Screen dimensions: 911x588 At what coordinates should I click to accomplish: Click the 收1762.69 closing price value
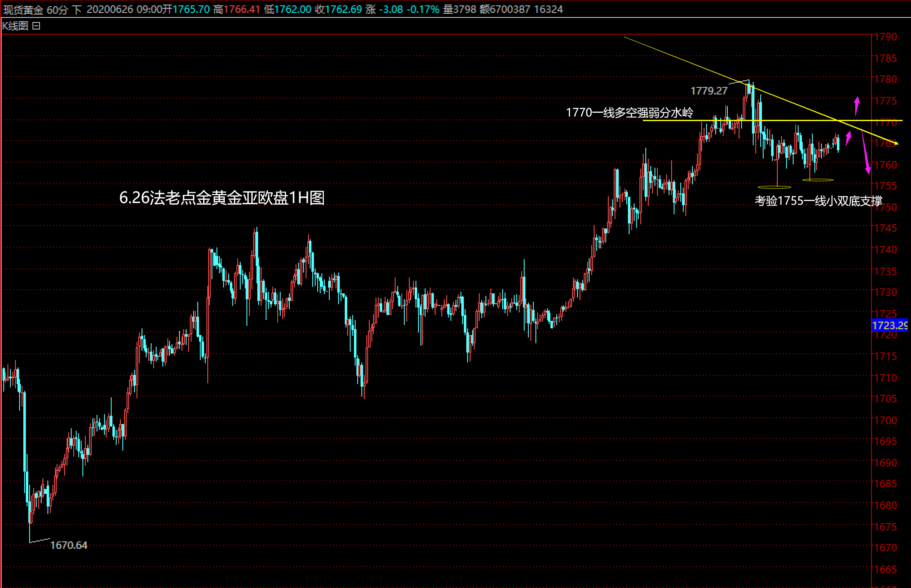339,10
